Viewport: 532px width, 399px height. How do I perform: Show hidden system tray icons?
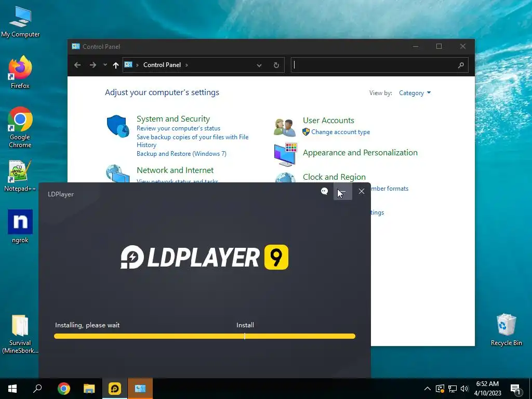(x=428, y=389)
